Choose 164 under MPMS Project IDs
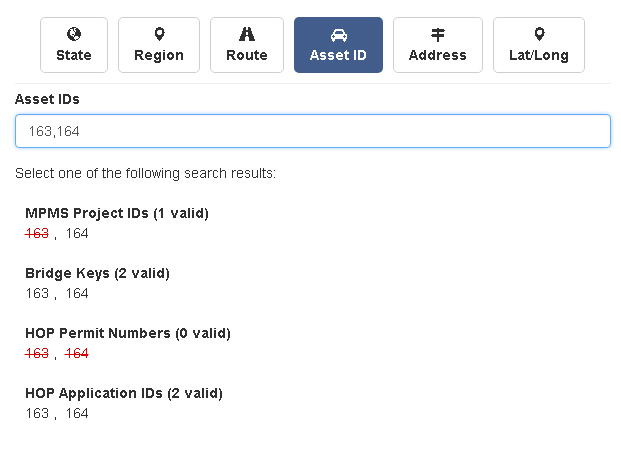This screenshot has width=621, height=455. [77, 233]
